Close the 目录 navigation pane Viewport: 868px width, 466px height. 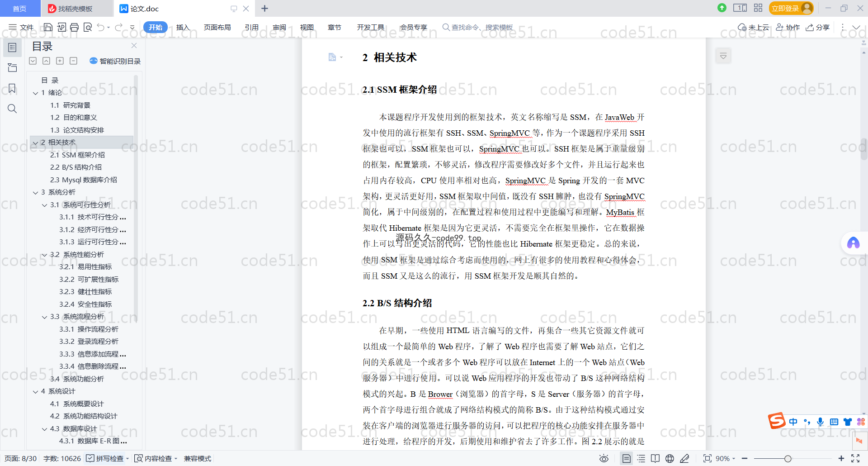134,46
